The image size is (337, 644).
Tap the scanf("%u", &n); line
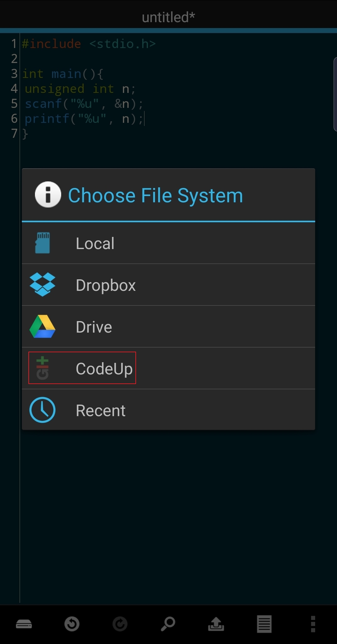(x=84, y=104)
